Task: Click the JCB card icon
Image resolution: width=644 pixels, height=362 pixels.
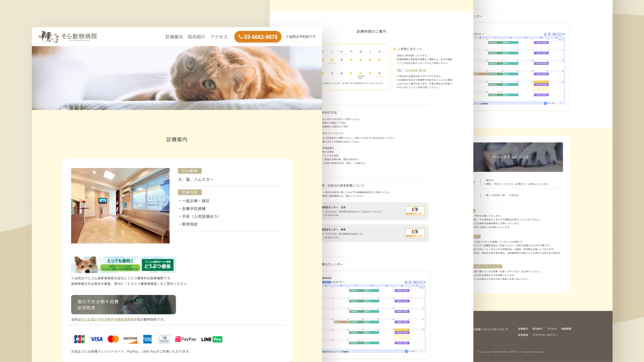Action: pos(79,339)
